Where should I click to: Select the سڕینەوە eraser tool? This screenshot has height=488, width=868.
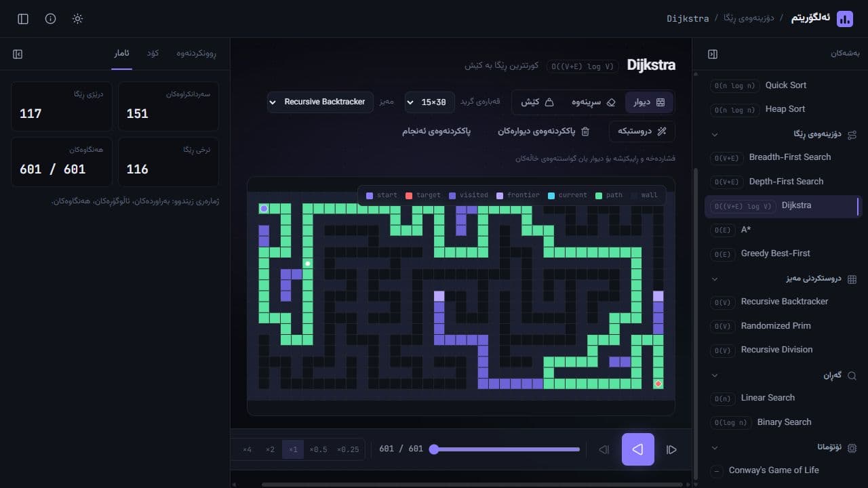(593, 102)
